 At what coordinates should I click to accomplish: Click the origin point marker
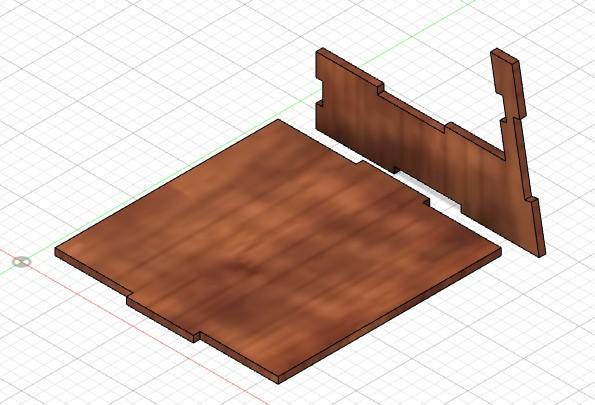coord(21,262)
